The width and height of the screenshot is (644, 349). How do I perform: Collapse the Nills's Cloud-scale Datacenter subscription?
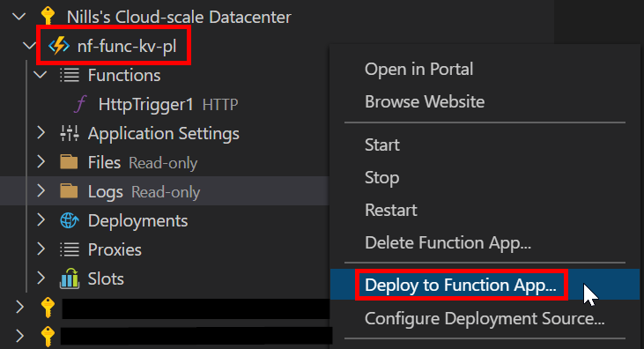(19, 17)
